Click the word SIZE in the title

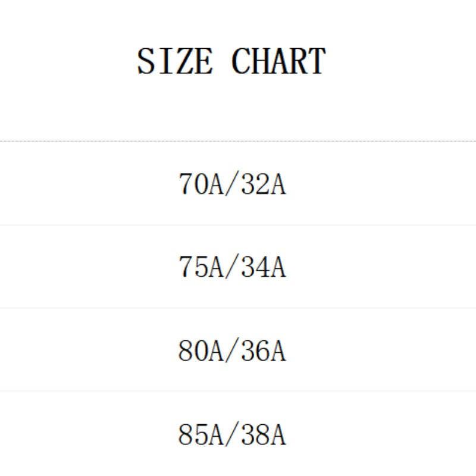(174, 61)
